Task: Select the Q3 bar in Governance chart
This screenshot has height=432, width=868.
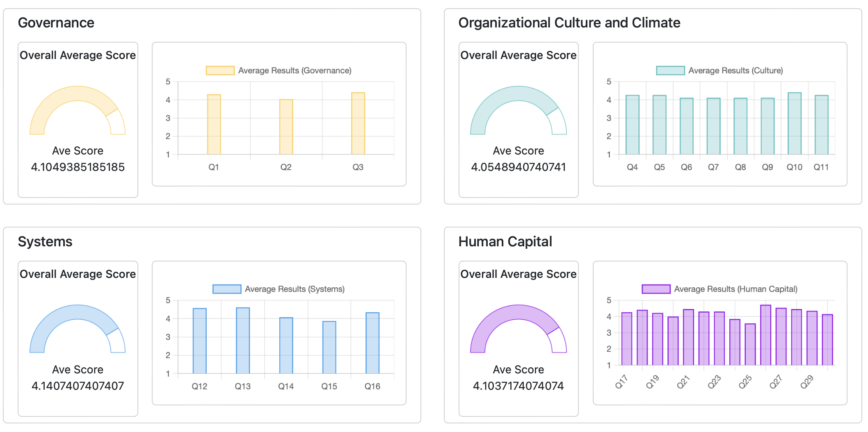Action: coord(358,124)
